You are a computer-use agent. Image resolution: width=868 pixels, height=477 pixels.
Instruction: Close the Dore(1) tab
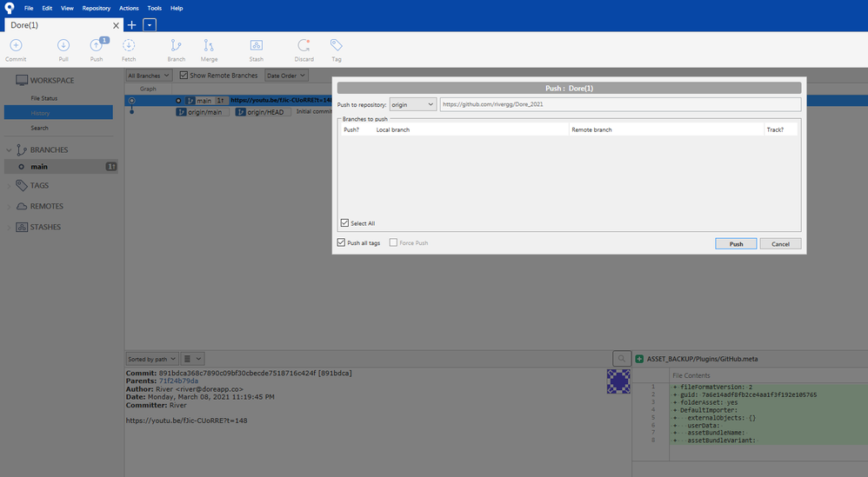tap(116, 25)
